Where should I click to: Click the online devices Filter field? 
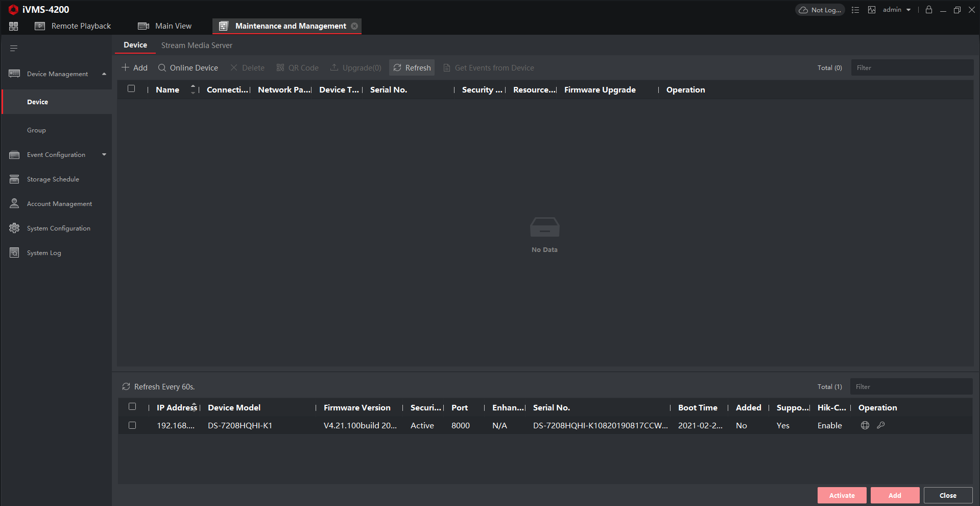pyautogui.click(x=911, y=387)
